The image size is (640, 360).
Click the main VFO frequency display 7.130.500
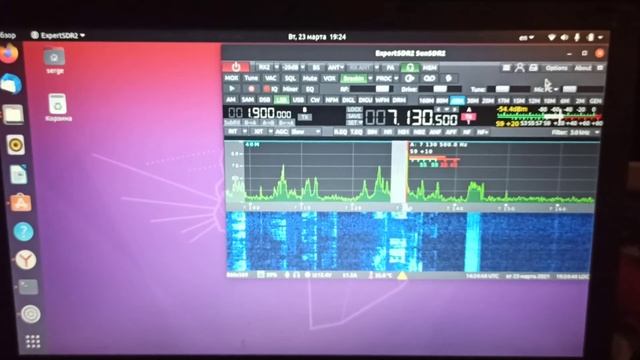tap(411, 118)
